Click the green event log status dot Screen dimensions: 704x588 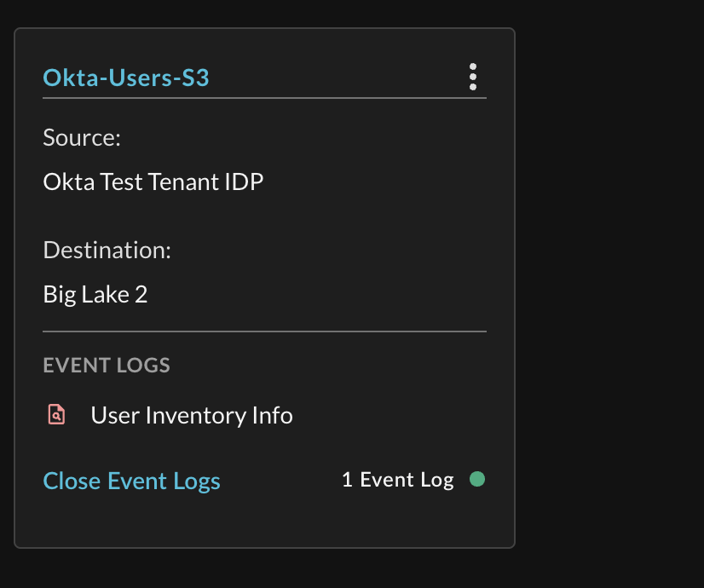[476, 479]
